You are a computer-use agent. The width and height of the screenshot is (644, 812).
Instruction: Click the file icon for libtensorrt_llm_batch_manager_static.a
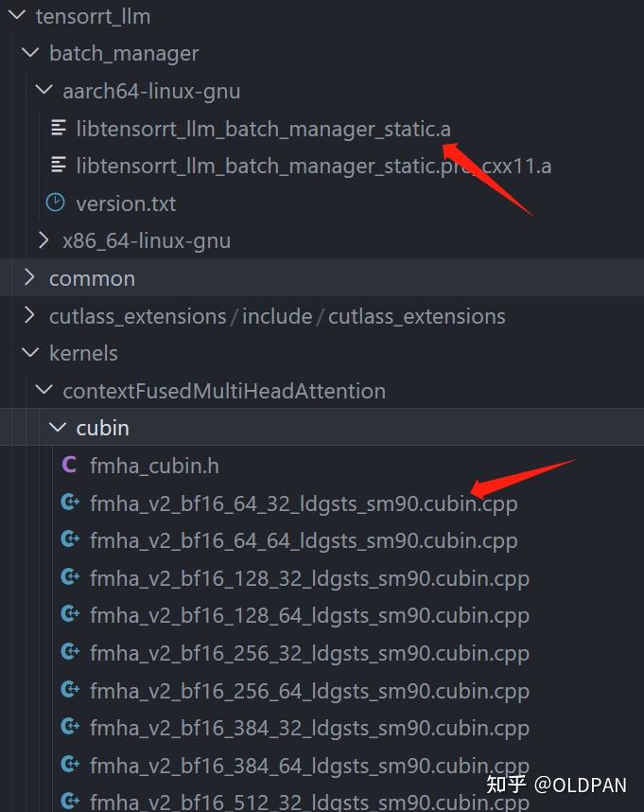tap(59, 128)
